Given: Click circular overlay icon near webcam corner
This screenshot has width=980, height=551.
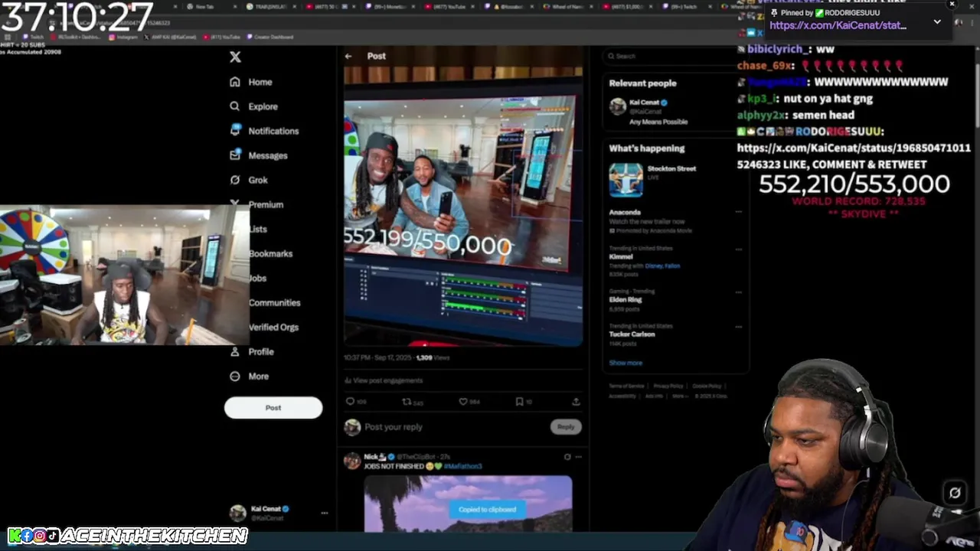Looking at the screenshot, I should pos(955,493).
